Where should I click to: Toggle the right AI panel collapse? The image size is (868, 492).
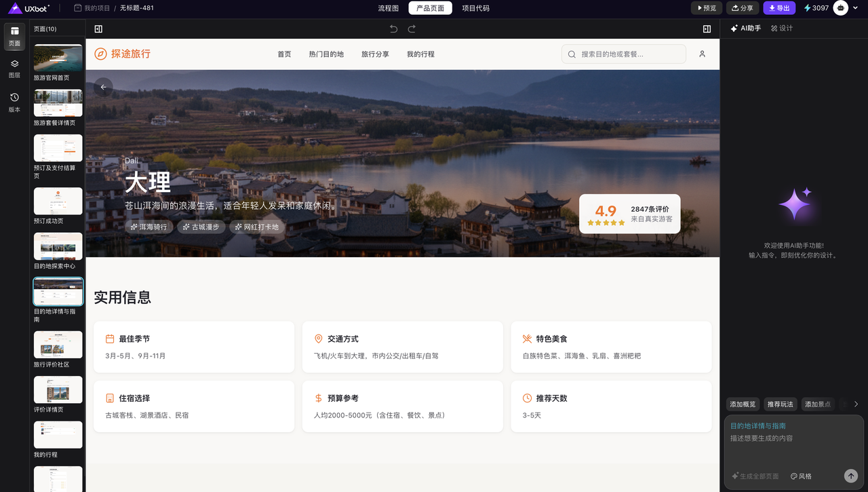click(707, 29)
